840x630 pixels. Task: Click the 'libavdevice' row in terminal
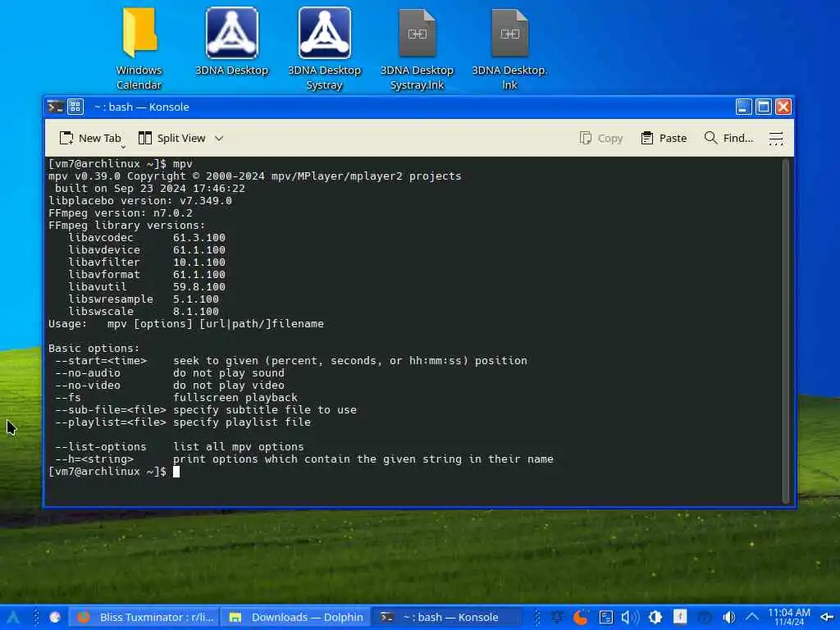tap(146, 249)
